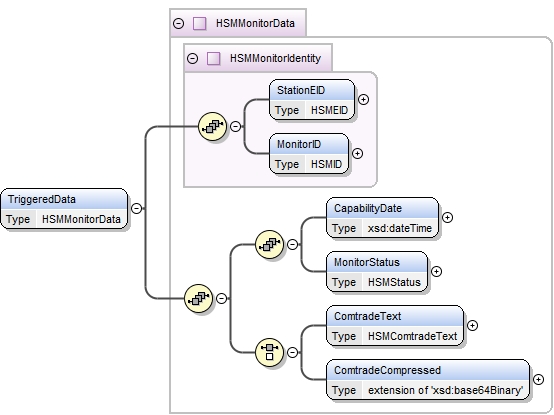Click the choice compositor icon before ComtradeText

pyautogui.click(x=269, y=352)
